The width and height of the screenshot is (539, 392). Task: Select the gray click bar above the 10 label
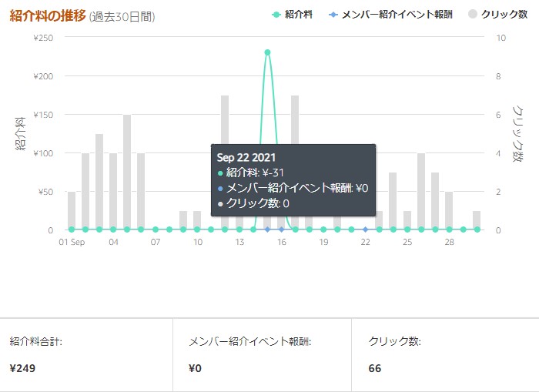point(197,220)
